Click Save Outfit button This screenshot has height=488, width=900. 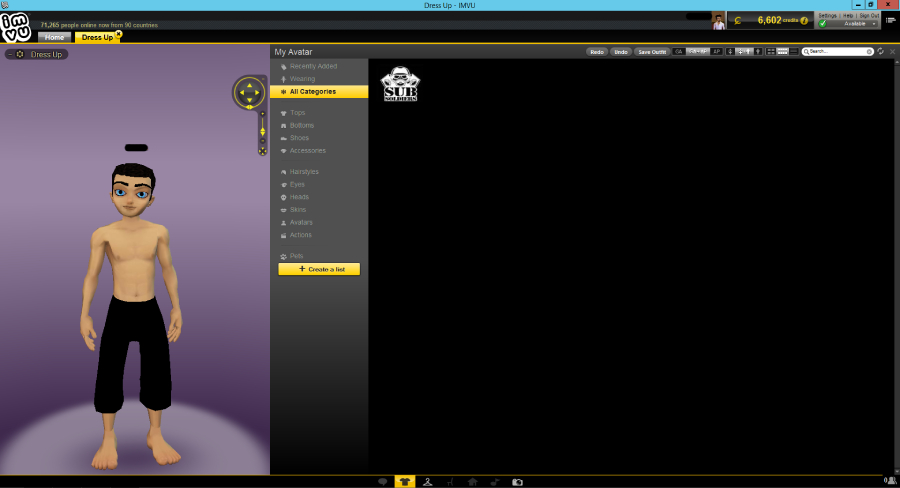(652, 52)
